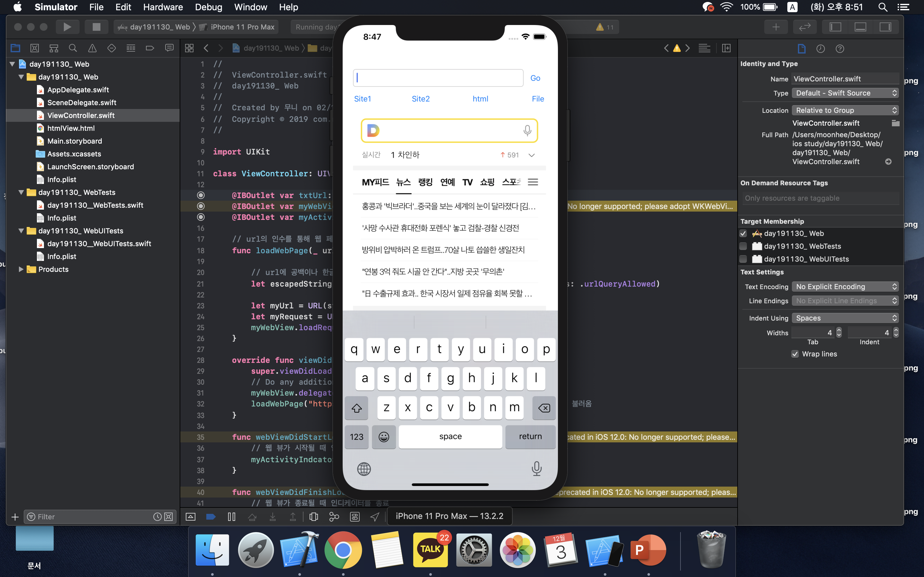Tap the Go button in simulator
This screenshot has width=924, height=577.
(535, 78)
